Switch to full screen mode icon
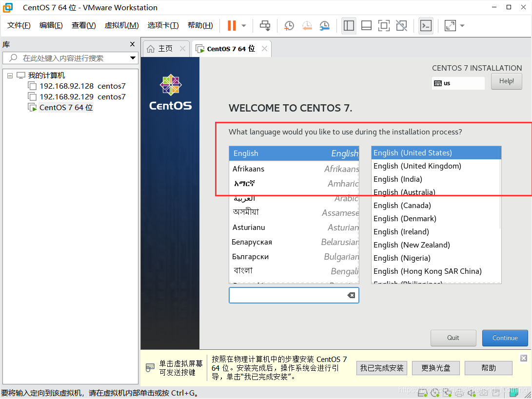This screenshot has width=532, height=399. pos(384,26)
